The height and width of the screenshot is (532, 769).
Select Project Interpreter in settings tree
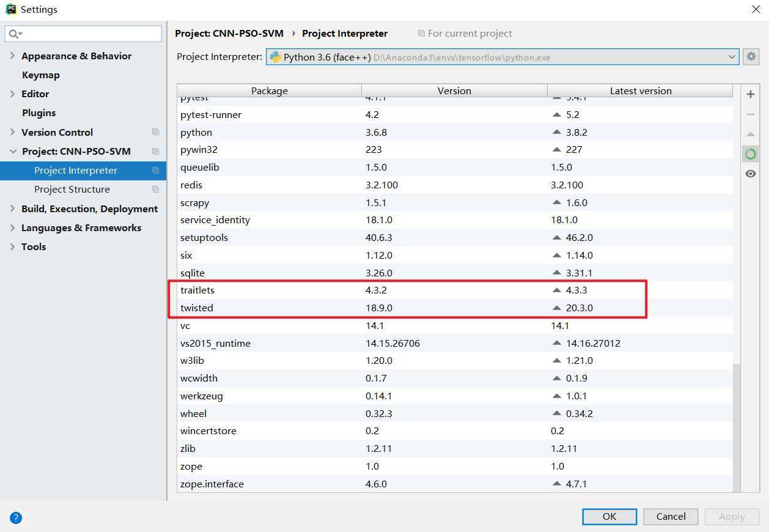tap(83, 171)
